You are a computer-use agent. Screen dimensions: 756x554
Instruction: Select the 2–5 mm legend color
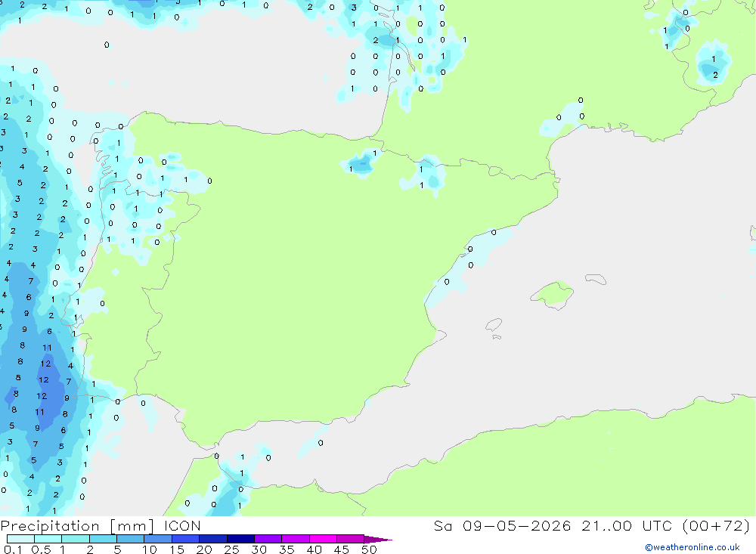point(103,539)
